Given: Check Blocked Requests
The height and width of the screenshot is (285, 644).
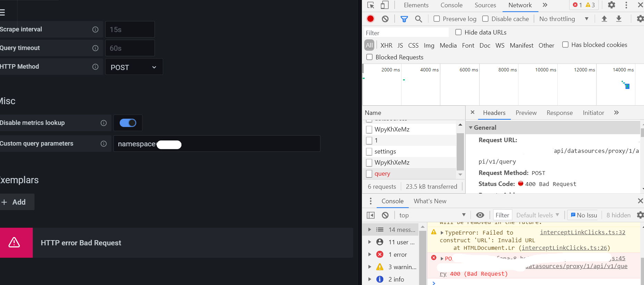Looking at the screenshot, I should tap(369, 57).
